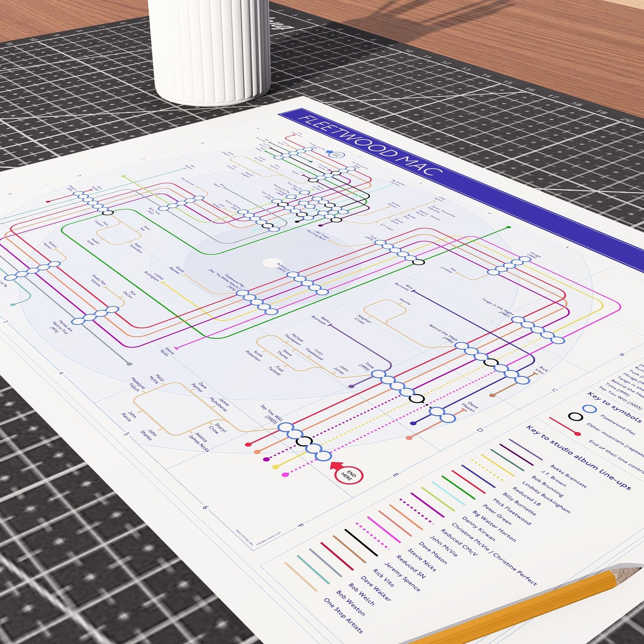Image resolution: width=644 pixels, height=644 pixels.
Task: Select 'John McVie' in the legend
Action: 444,546
